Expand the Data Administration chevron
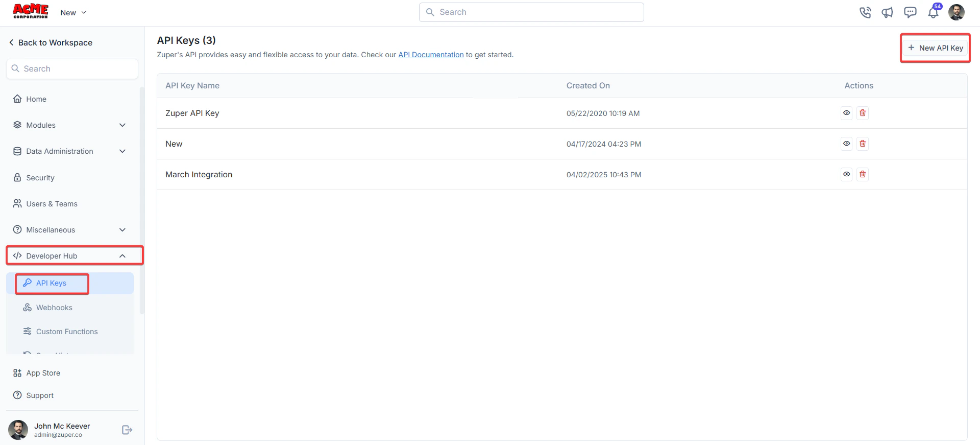980x445 pixels. (122, 151)
